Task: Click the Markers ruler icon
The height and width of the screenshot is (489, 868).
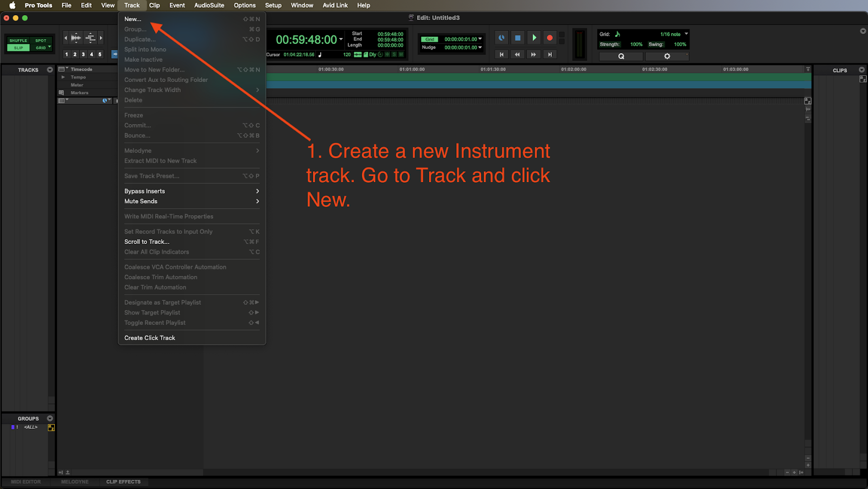Action: pyautogui.click(x=61, y=93)
